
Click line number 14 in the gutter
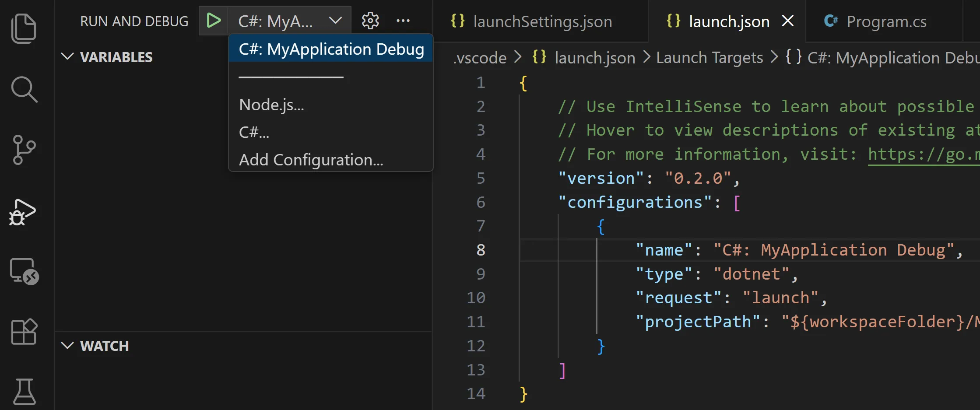[x=476, y=393]
